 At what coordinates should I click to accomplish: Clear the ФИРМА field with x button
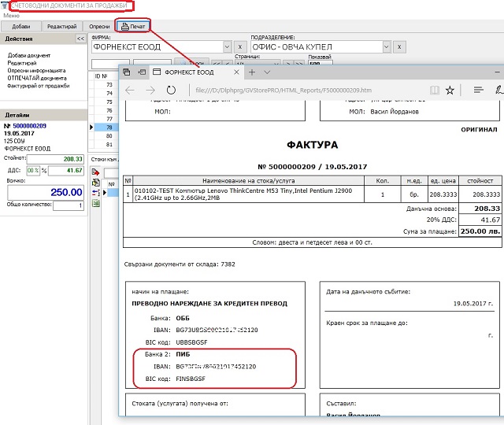(239, 47)
